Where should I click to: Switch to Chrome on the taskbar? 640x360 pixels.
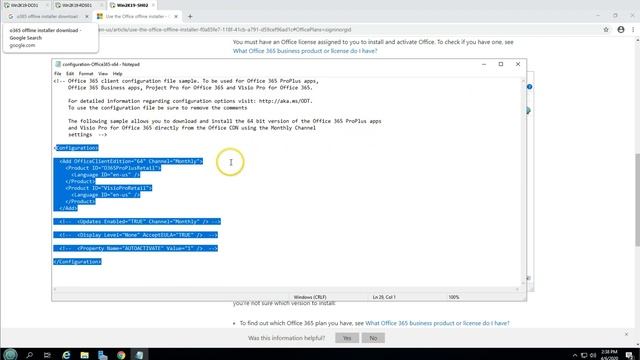[121, 355]
